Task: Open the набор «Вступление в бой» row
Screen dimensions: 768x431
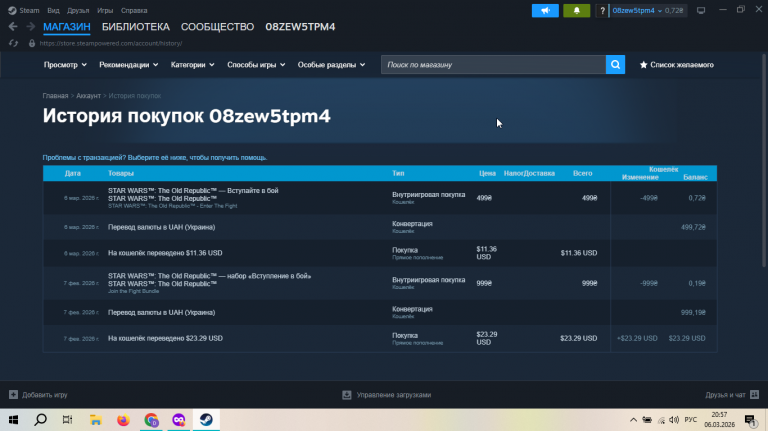Action: [x=380, y=283]
